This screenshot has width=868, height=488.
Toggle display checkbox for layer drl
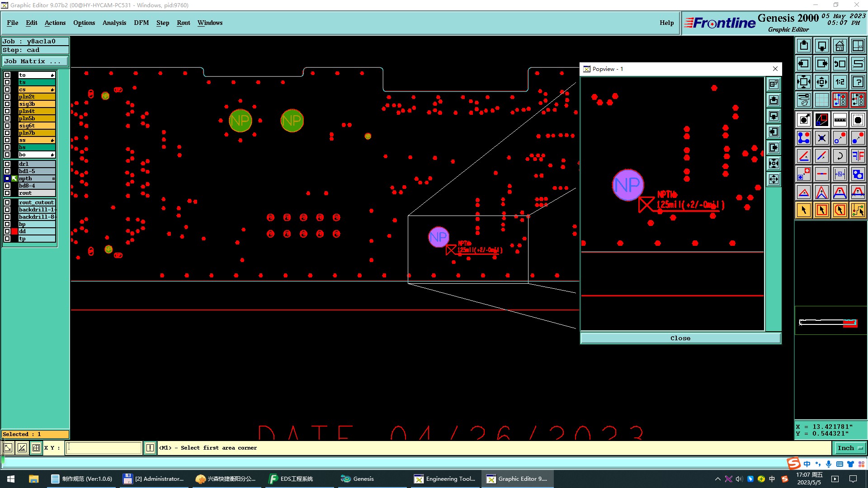point(7,164)
